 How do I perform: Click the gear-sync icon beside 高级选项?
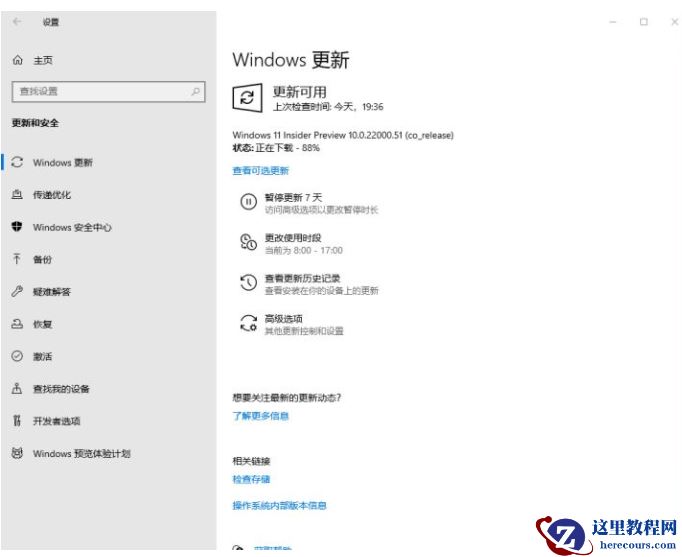coord(248,323)
